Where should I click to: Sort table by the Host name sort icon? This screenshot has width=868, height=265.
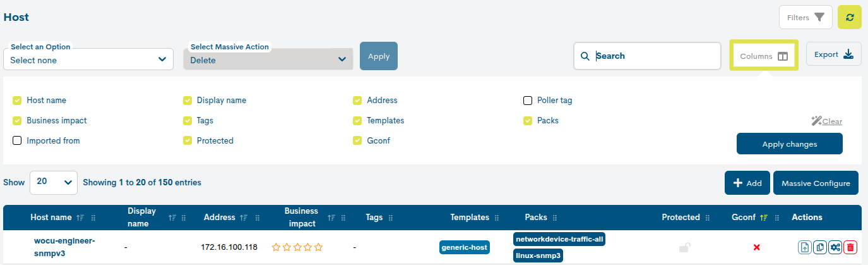[80, 218]
